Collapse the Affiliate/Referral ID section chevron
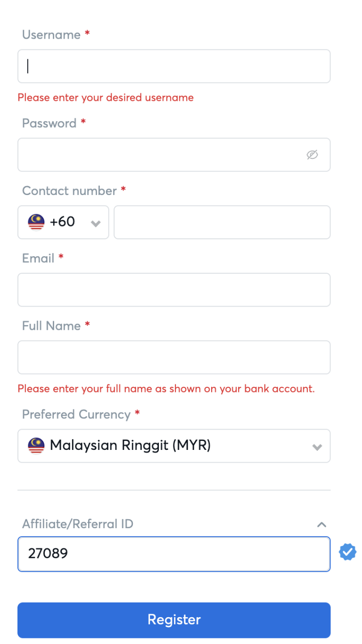The height and width of the screenshot is (644, 362). click(x=322, y=524)
